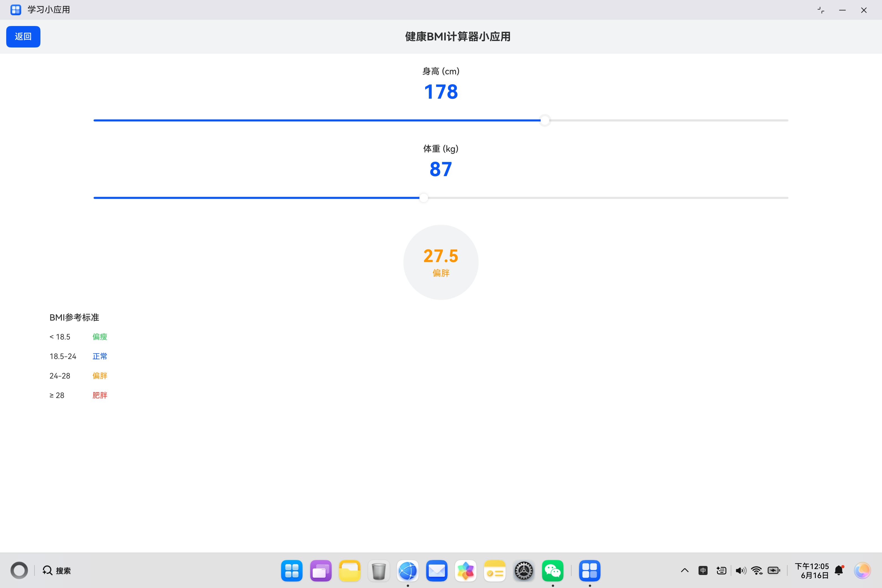Open the Mail envelope dock icon
The image size is (882, 588).
tap(436, 570)
